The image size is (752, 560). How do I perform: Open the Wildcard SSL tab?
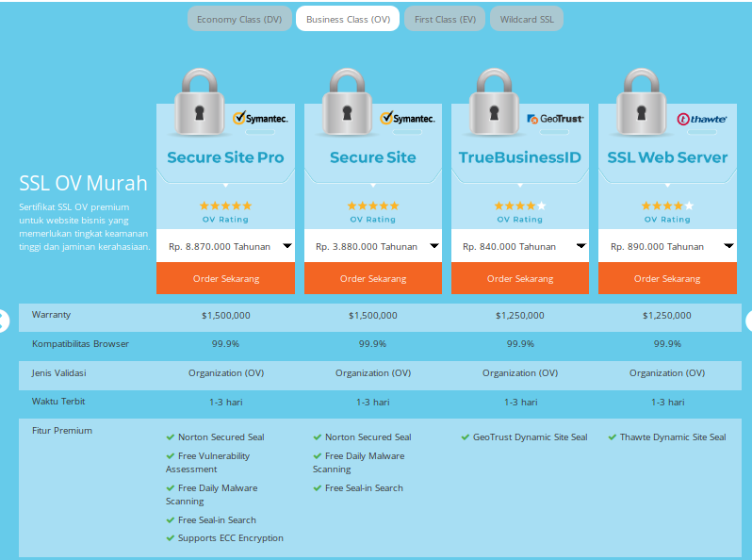point(527,19)
